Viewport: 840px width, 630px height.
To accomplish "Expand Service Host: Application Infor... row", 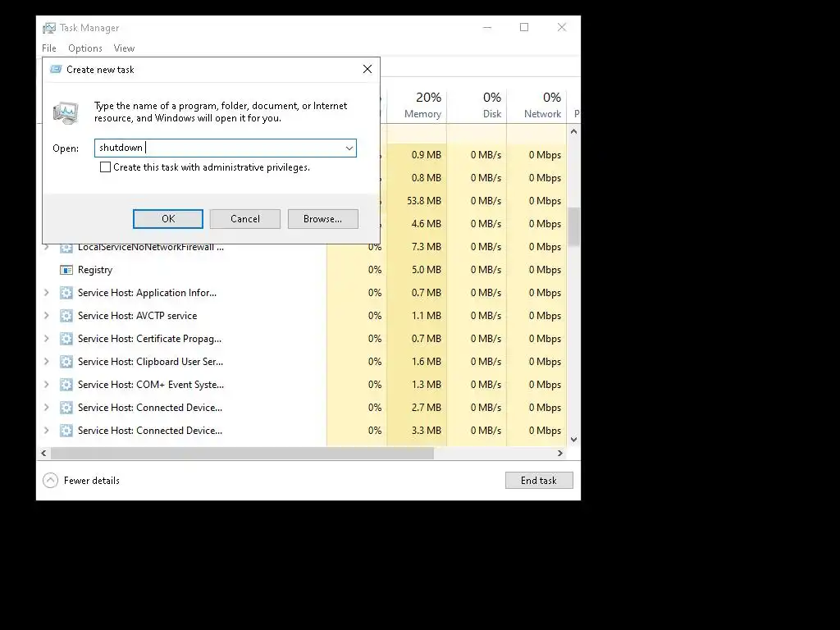I will coord(47,293).
